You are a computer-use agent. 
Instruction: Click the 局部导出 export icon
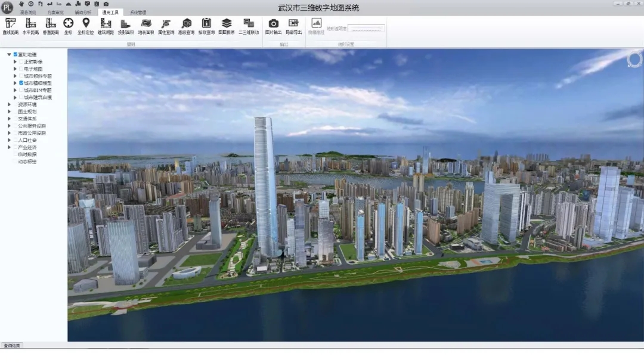click(x=293, y=26)
